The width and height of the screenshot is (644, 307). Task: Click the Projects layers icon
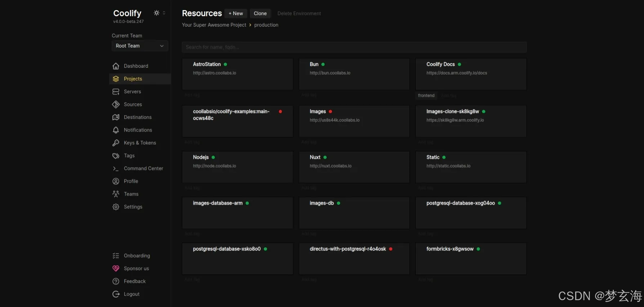pyautogui.click(x=116, y=79)
